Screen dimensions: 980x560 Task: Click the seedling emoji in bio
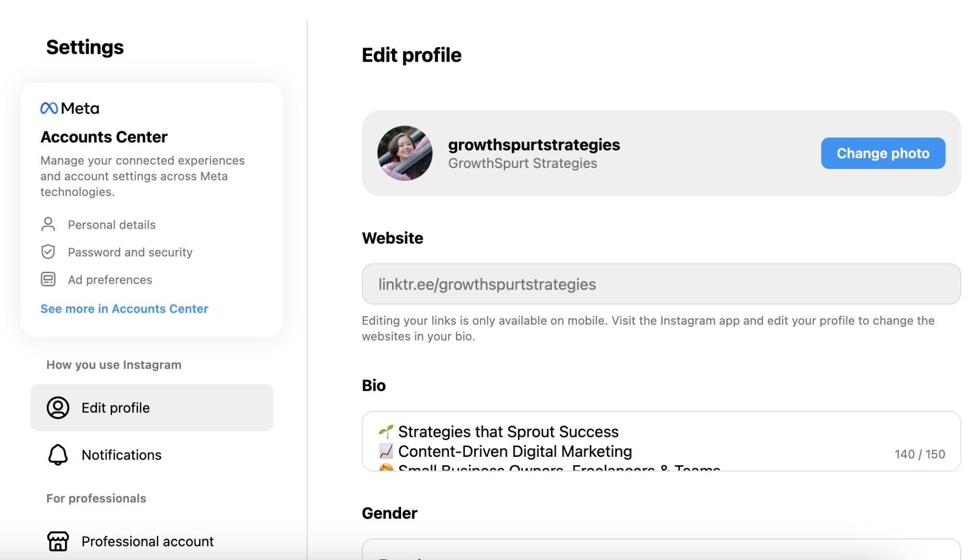point(385,431)
